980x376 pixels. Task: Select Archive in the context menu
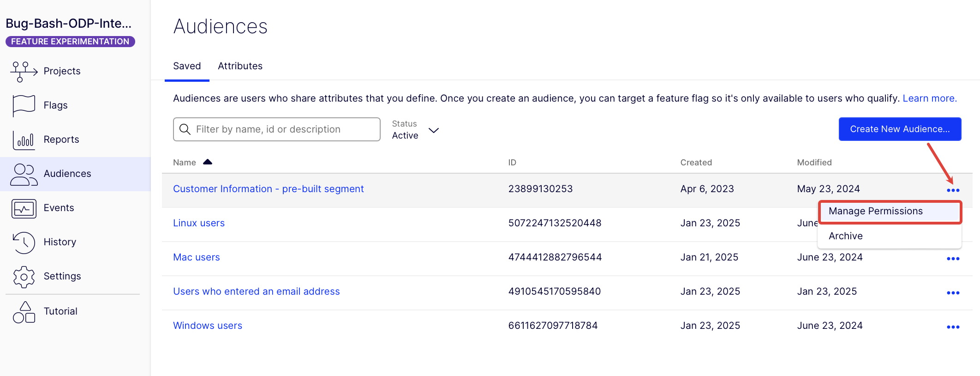(x=845, y=236)
